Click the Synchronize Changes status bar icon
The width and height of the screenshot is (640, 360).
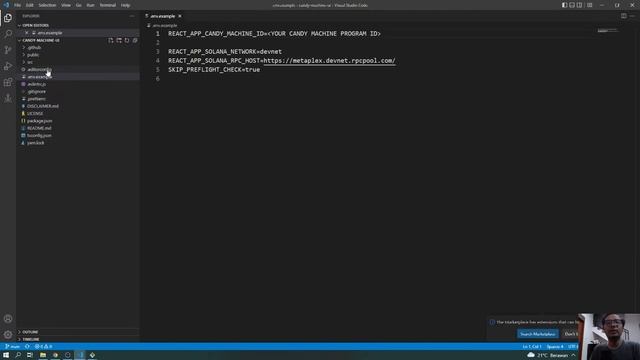27,347
